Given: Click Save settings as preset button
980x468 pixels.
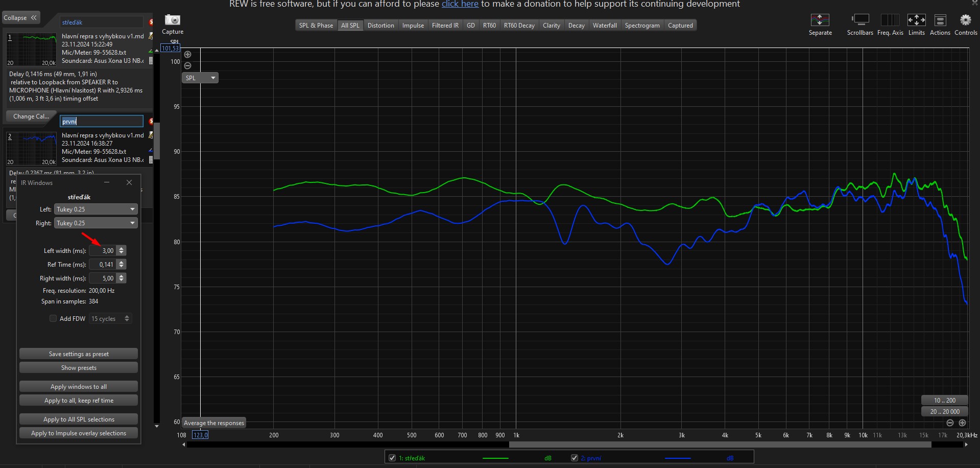Looking at the screenshot, I should (79, 354).
